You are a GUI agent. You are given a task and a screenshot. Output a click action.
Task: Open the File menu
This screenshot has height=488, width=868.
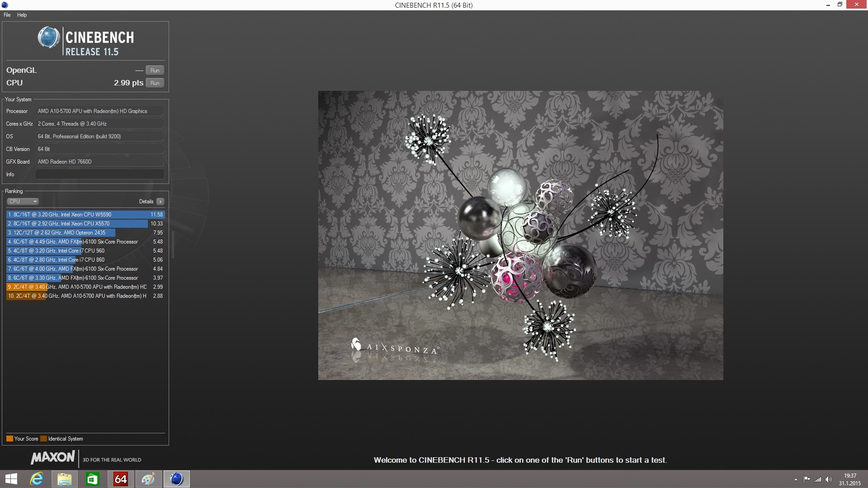point(7,15)
